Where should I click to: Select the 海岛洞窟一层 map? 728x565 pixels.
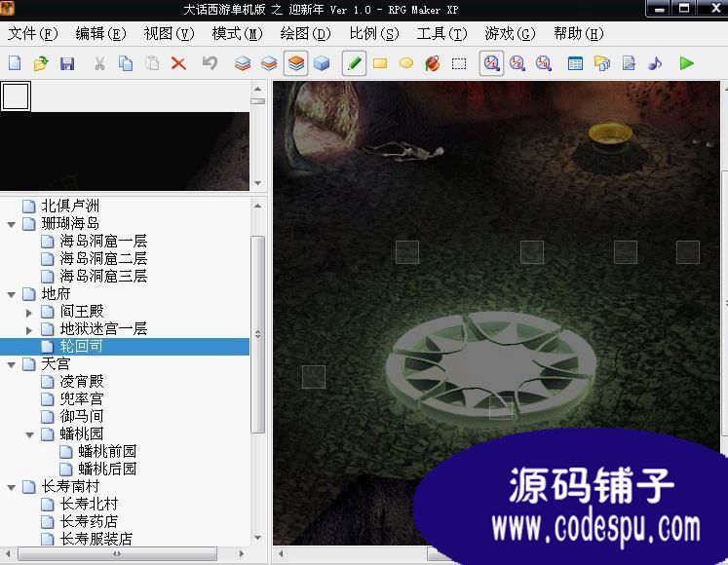coord(103,241)
